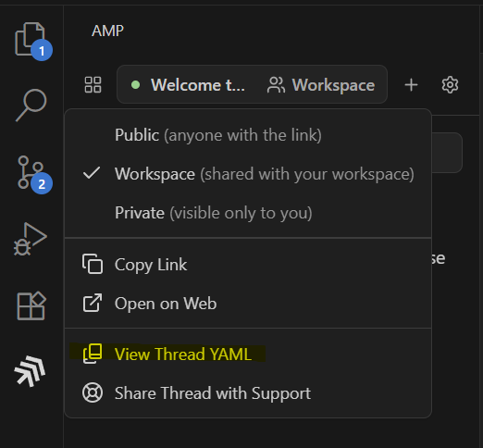Open the Welcome thread title selector

188,85
